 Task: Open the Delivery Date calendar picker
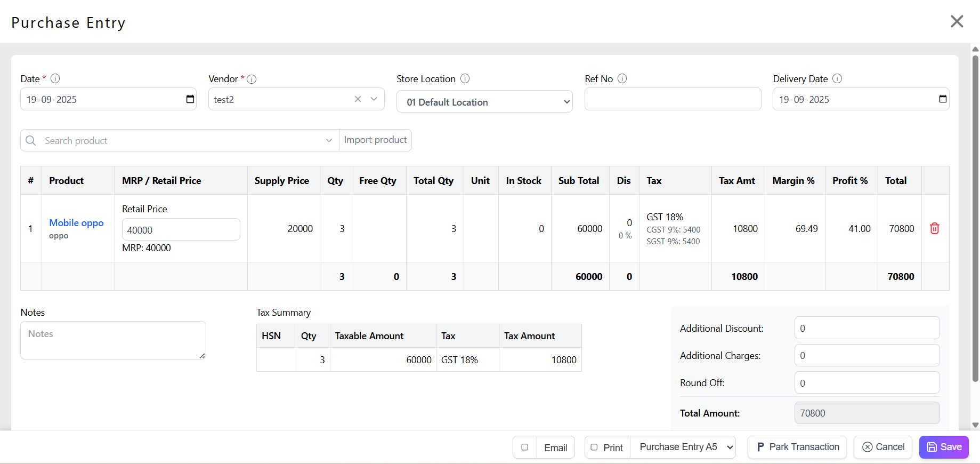point(942,99)
